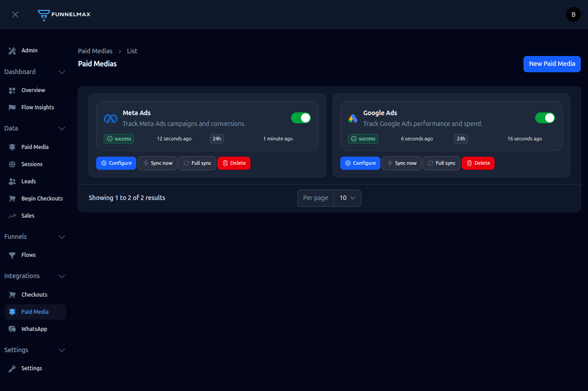This screenshot has width=588, height=391.
Task: Collapse the Dashboard sidebar section
Action: click(62, 72)
